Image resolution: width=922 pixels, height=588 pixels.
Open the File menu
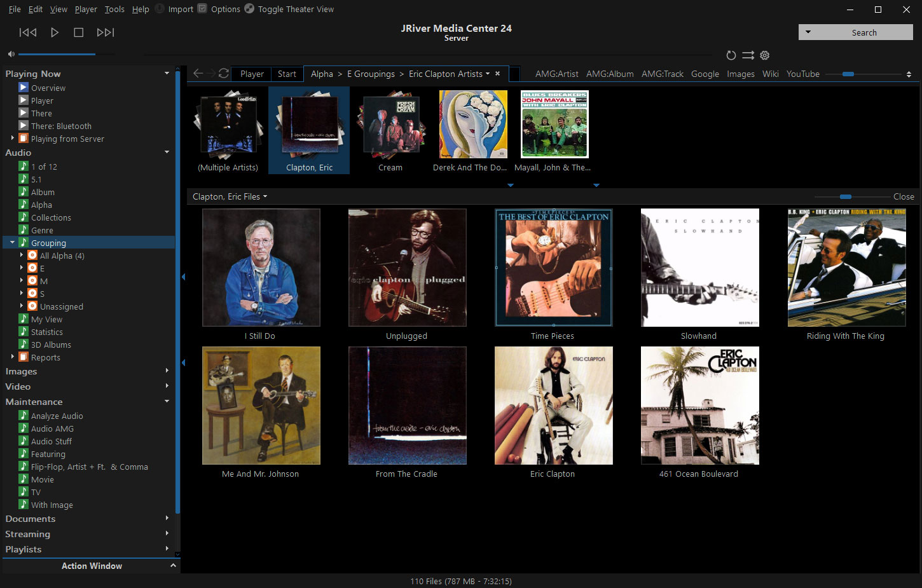[x=15, y=9]
